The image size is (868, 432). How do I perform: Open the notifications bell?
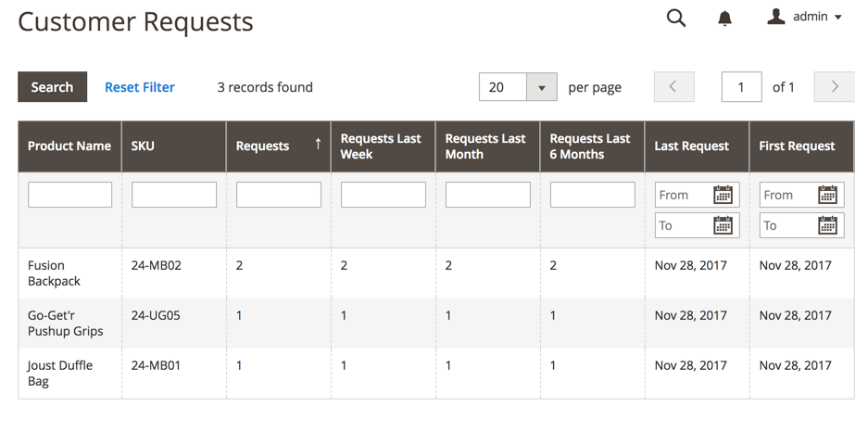[724, 18]
